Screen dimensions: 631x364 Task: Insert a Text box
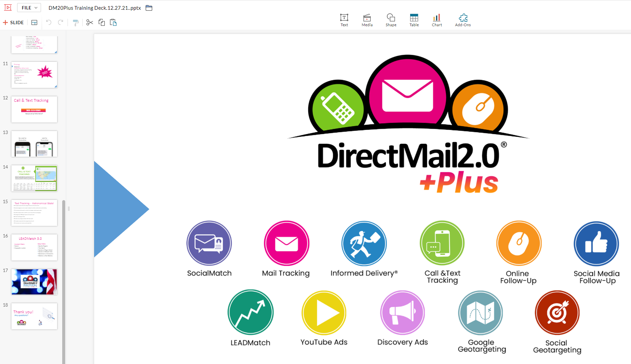(344, 20)
